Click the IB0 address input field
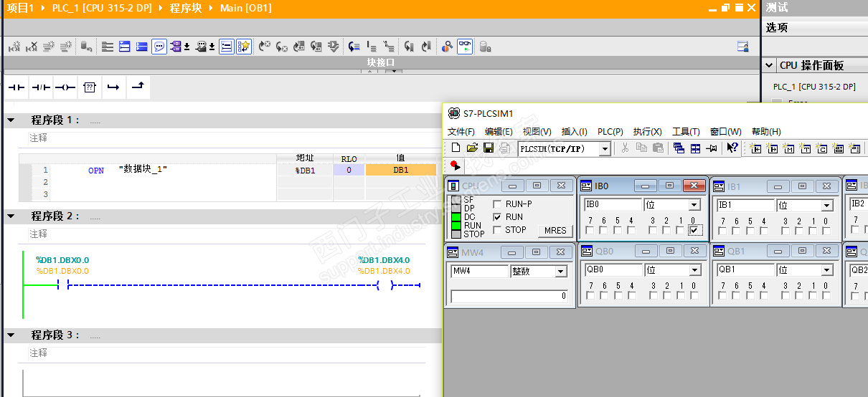Screen dimensions: 868x397 pyautogui.click(x=613, y=205)
